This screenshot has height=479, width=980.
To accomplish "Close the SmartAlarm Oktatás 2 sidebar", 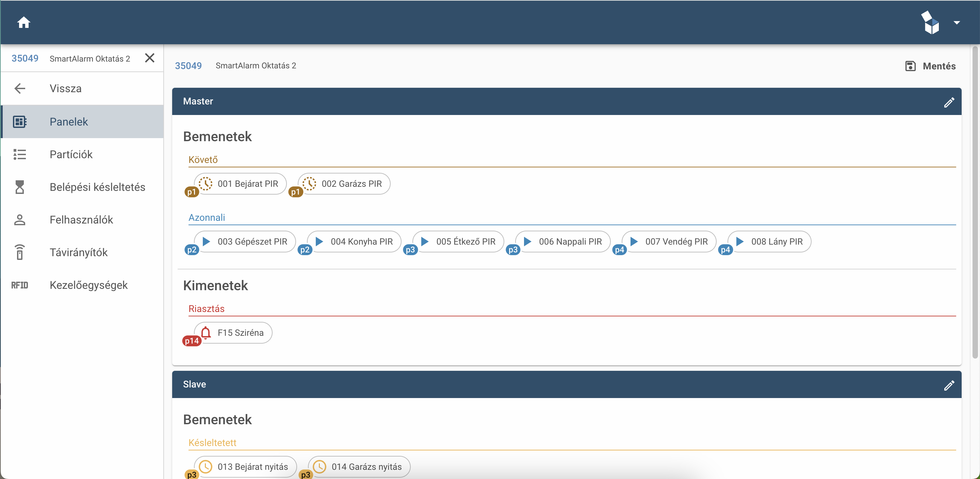I will [150, 58].
